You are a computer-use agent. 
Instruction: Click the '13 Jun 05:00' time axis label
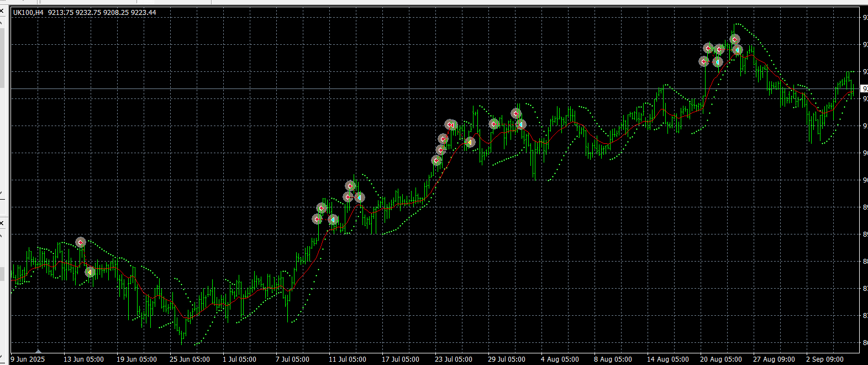(83, 359)
